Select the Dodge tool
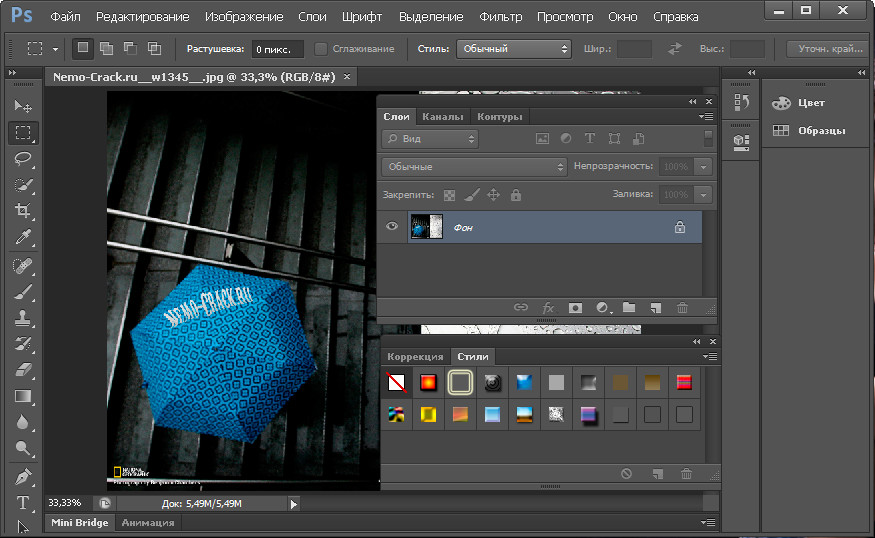The width and height of the screenshot is (875, 538). (x=23, y=448)
